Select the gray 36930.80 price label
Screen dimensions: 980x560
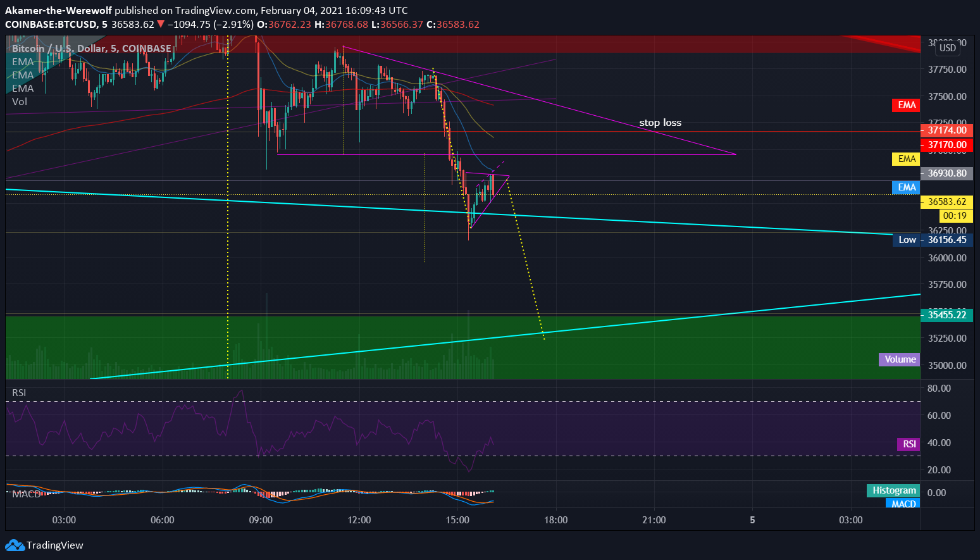click(946, 173)
